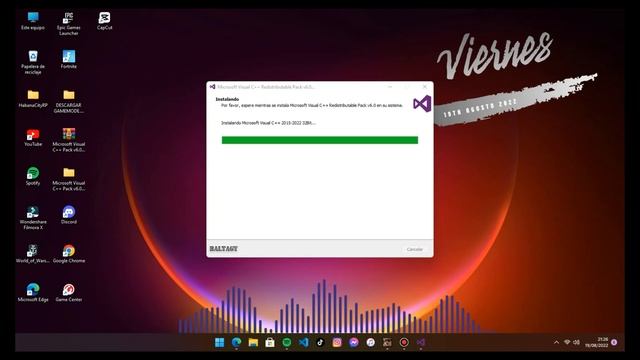Click the 'Instalando' heading in installer
Viewport: 640px width, 360px height.
coord(227,99)
